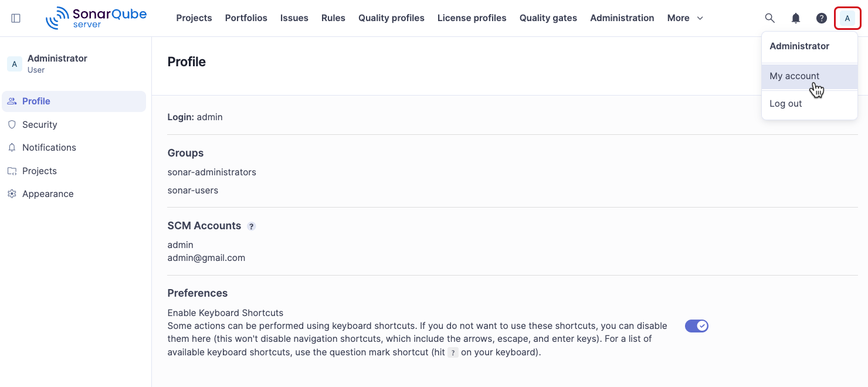Image resolution: width=868 pixels, height=387 pixels.
Task: Disable keyboard shortcuts toggle
Action: tap(696, 325)
